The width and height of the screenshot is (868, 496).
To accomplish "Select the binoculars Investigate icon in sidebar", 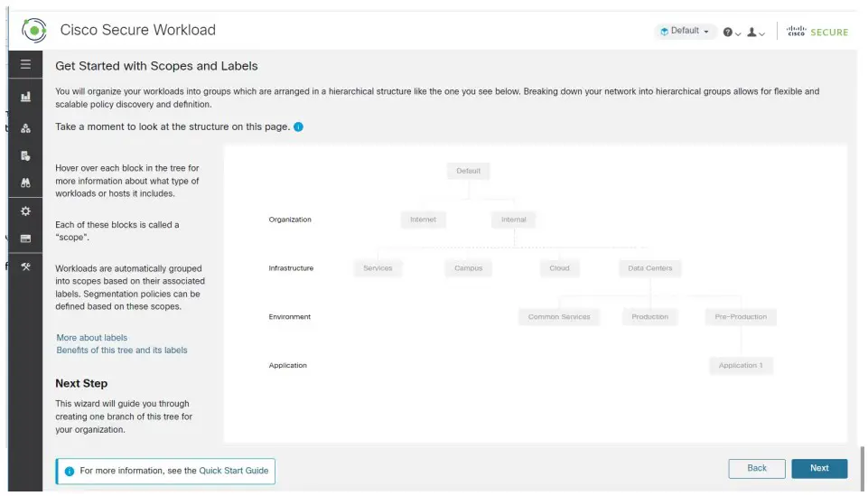I will [25, 182].
